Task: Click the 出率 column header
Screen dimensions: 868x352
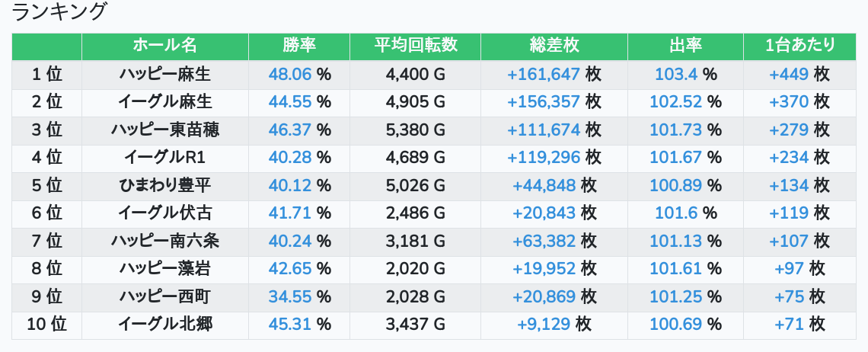Action: [685, 46]
